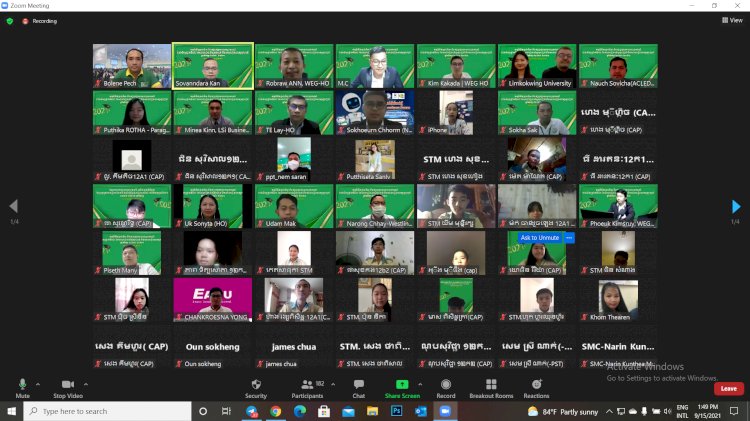Screen dimensions: 750x421
Task: Open Microsoft Edge from the taskbar
Action: pyautogui.click(x=300, y=411)
